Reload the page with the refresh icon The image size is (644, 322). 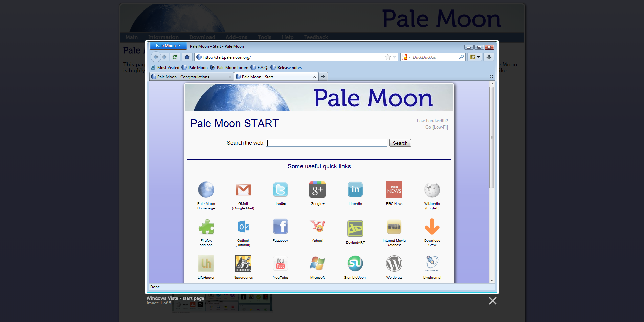pos(175,57)
